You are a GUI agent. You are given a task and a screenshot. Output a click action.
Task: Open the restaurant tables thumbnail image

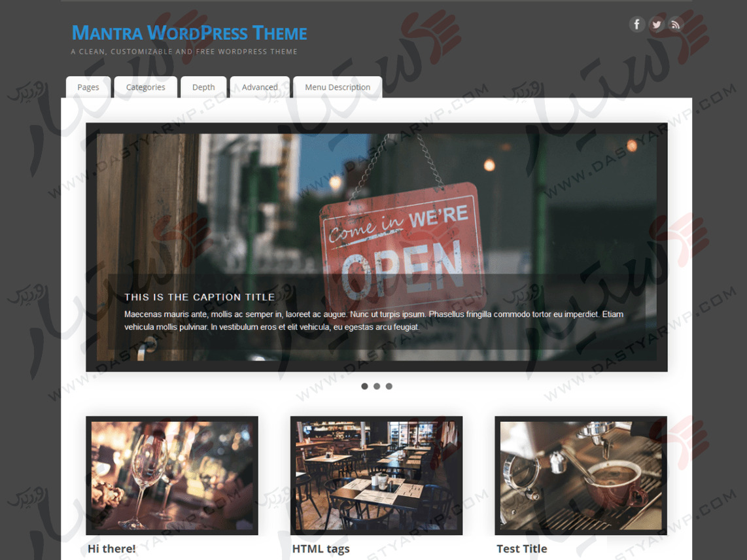[376, 476]
